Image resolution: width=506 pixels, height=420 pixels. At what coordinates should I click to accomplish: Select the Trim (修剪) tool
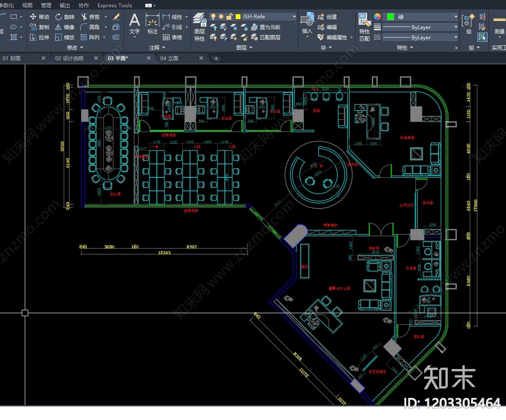click(x=90, y=17)
